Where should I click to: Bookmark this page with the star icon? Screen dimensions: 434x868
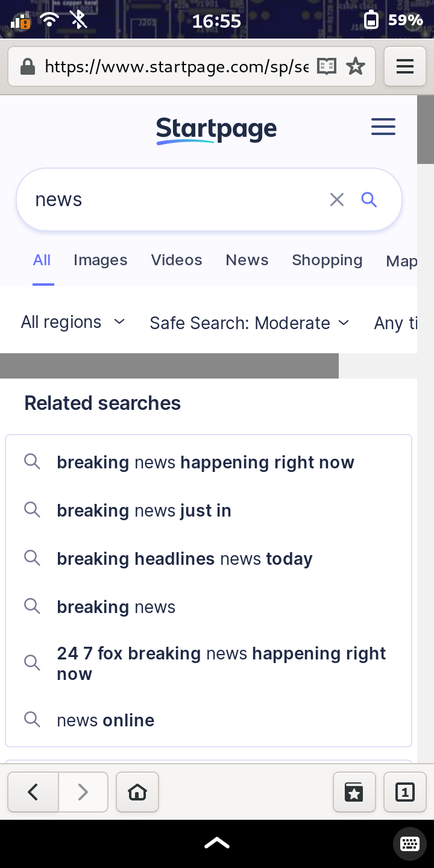(356, 66)
